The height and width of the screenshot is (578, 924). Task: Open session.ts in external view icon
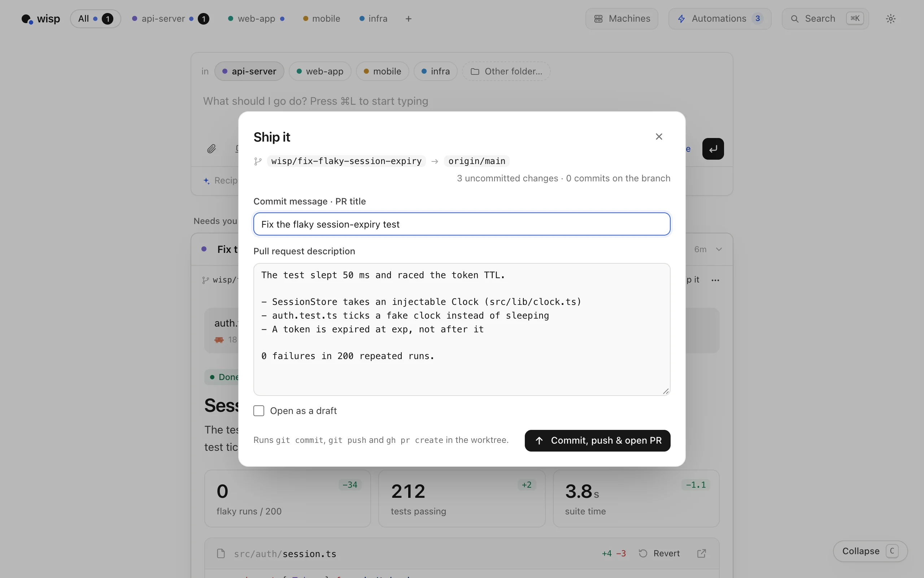701,553
